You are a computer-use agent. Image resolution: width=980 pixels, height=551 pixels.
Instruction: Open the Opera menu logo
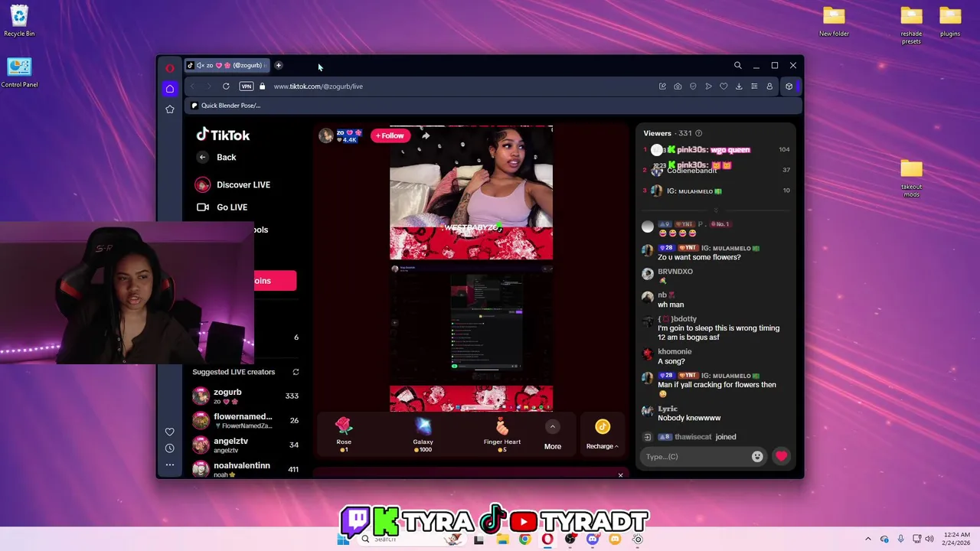170,68
